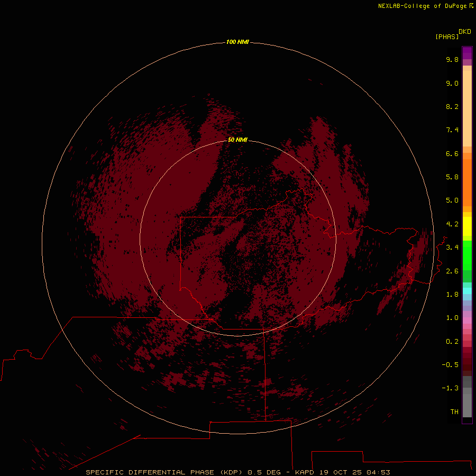476x476 pixels.
Task: Click the 4.2 scale value
Action: pos(452,224)
